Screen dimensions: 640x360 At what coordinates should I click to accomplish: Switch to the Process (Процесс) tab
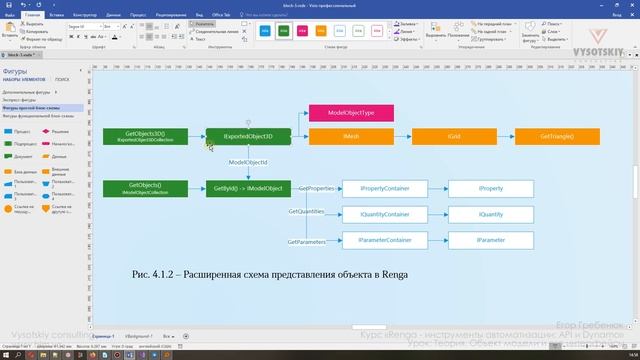tap(138, 15)
